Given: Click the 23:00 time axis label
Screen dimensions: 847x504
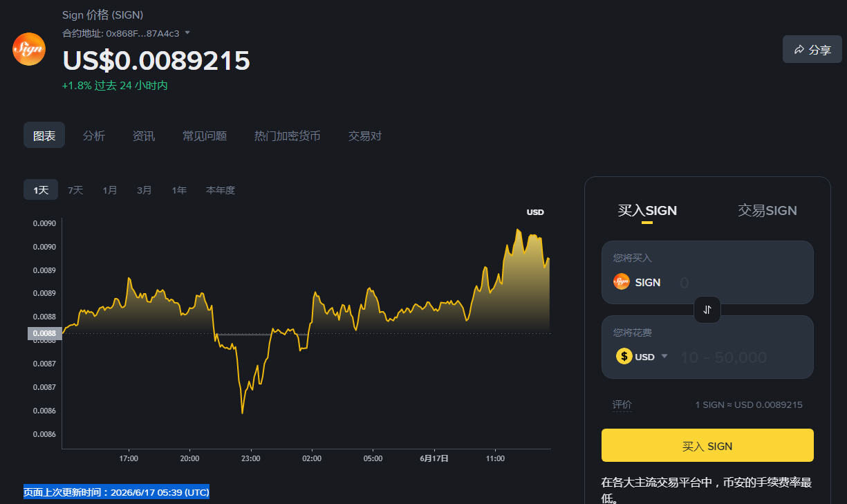Looking at the screenshot, I should point(251,458).
